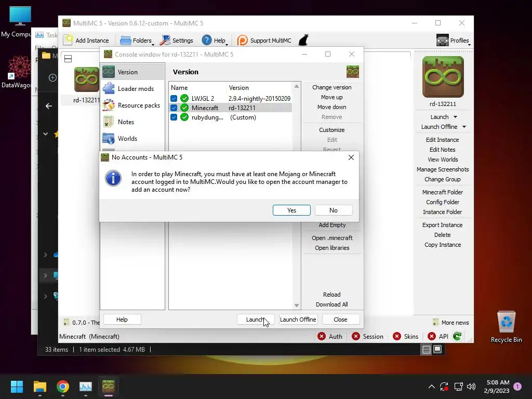This screenshot has width=532, height=399.
Task: Click the instance icon in Version header
Action: click(x=353, y=72)
